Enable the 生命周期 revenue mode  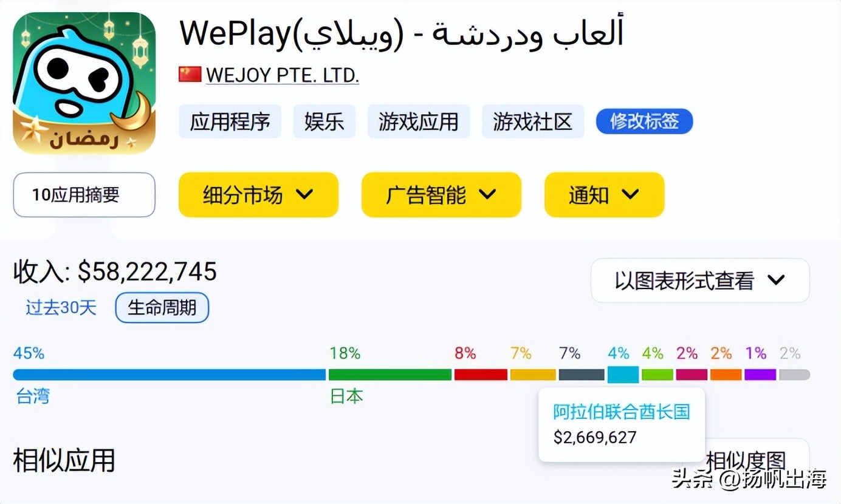162,308
